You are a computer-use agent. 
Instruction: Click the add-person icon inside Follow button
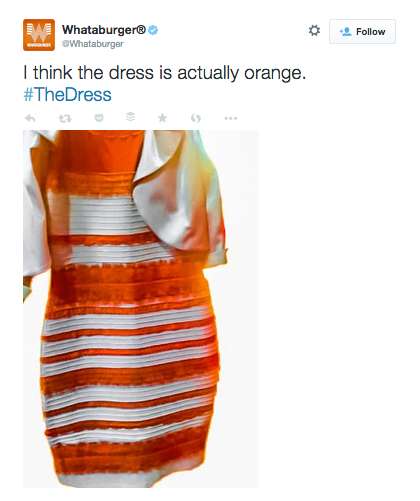(345, 32)
